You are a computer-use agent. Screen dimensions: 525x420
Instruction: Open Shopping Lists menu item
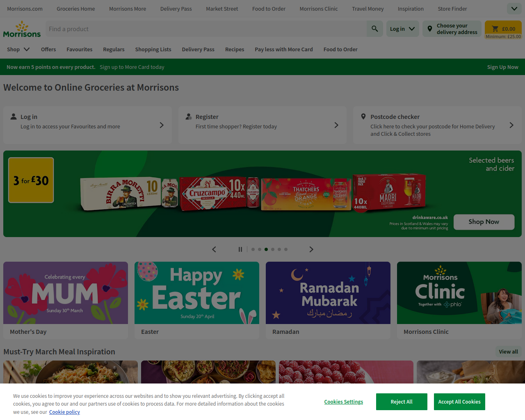tap(153, 49)
